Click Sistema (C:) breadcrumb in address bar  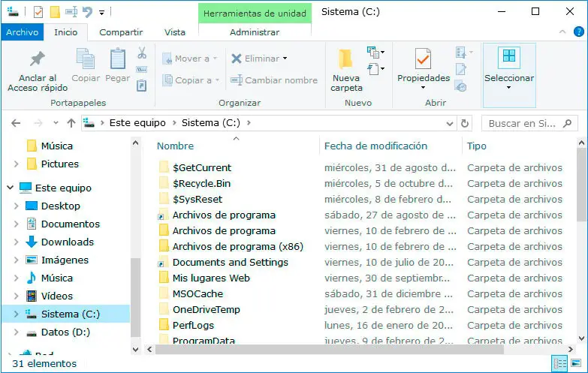(x=211, y=123)
